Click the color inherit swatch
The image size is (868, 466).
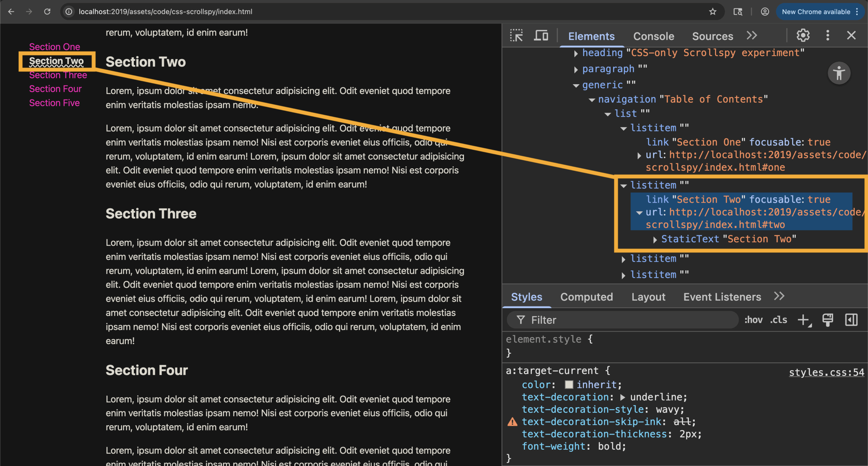(x=569, y=385)
